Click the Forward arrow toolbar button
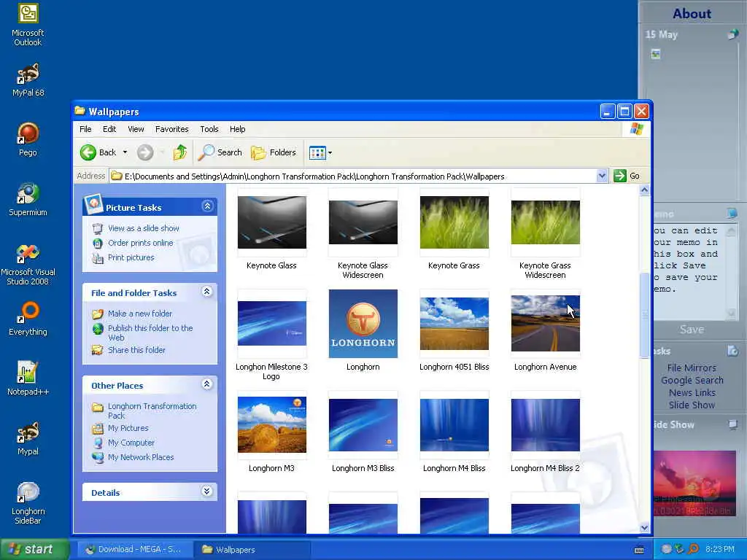Viewport: 747px width, 560px height. tap(145, 152)
